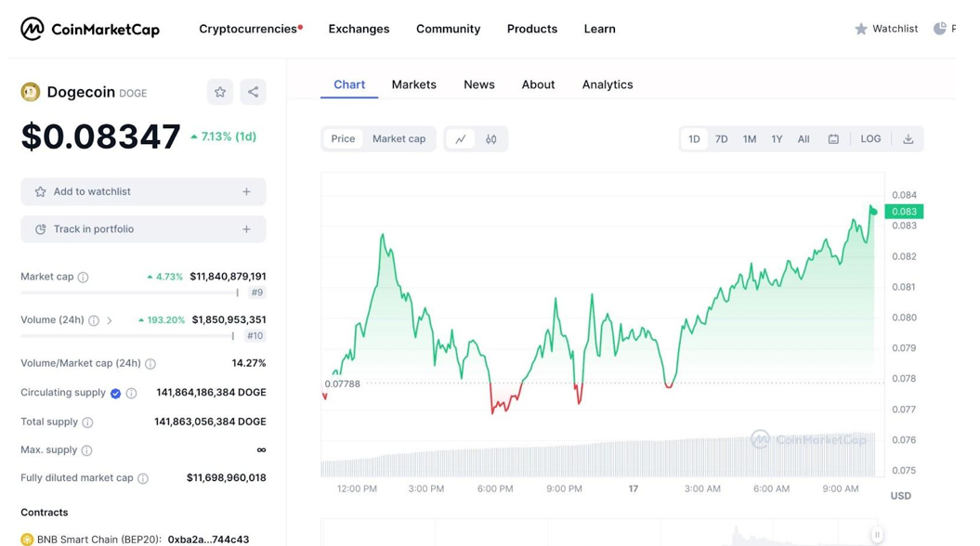The image size is (980, 546).
Task: Show Total supply info icon
Action: 87,422
